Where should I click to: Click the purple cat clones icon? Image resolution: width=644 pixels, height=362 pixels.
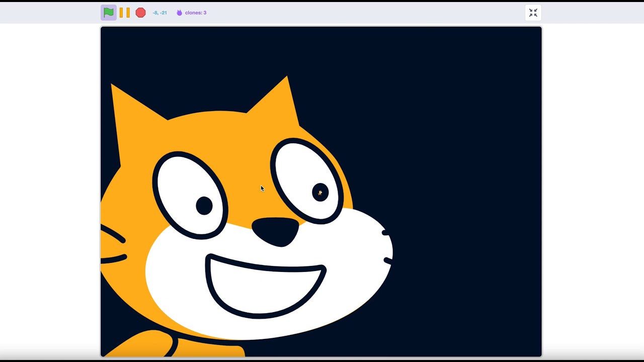(x=179, y=13)
